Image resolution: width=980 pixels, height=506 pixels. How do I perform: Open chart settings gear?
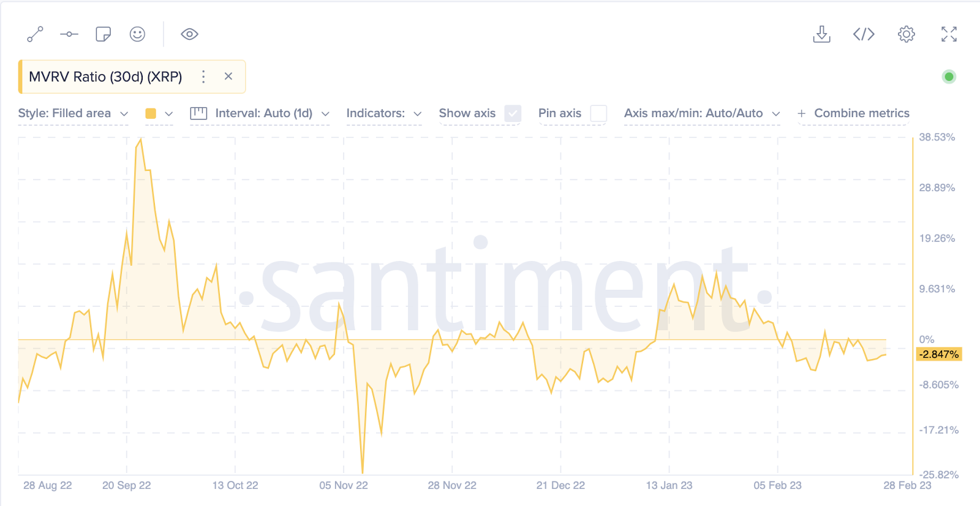pos(907,34)
